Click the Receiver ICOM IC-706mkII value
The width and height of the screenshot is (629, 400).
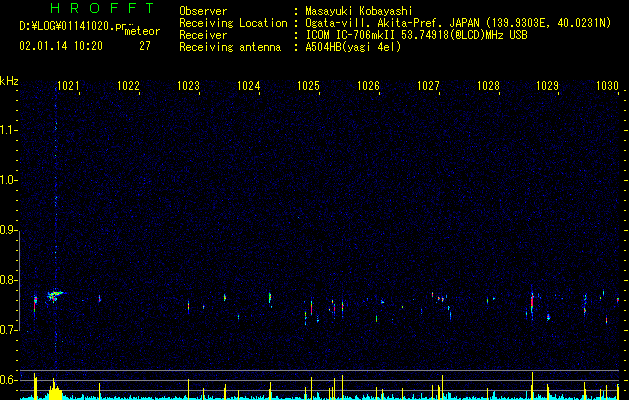point(416,35)
